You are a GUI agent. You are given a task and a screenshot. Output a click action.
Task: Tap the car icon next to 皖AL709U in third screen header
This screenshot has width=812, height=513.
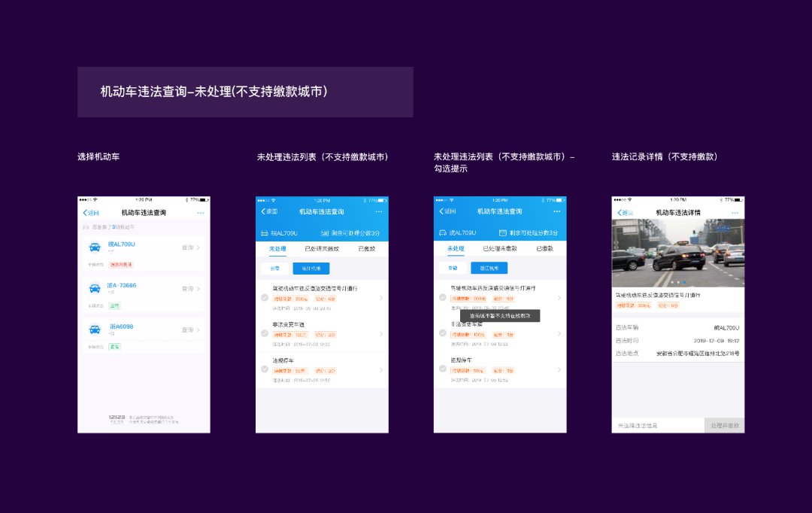coord(442,232)
